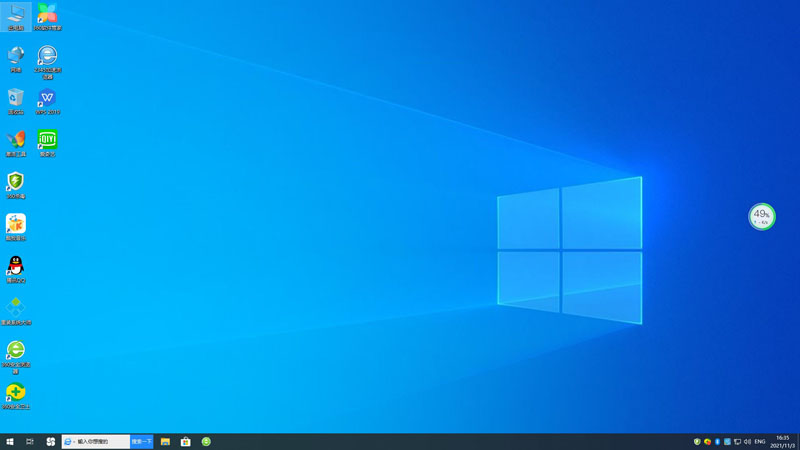Launch the 360 browser desktop shortcut
This screenshot has height=450, width=800.
(x=16, y=351)
